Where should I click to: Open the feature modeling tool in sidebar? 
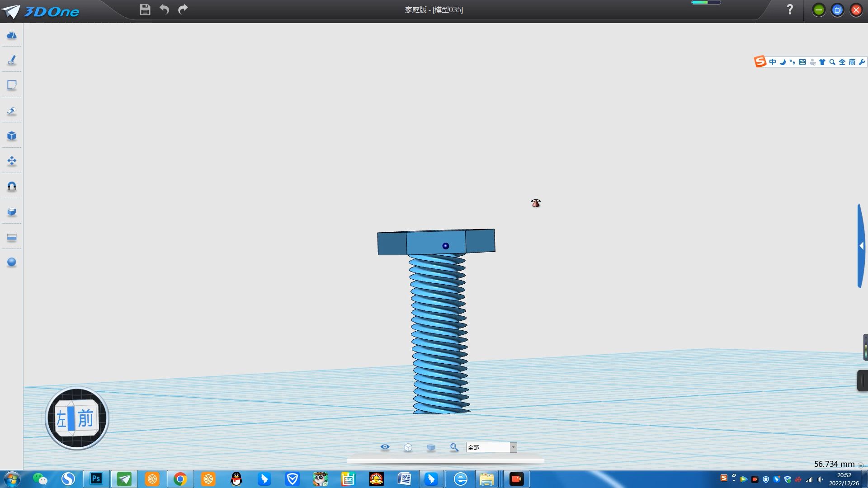pyautogui.click(x=12, y=111)
